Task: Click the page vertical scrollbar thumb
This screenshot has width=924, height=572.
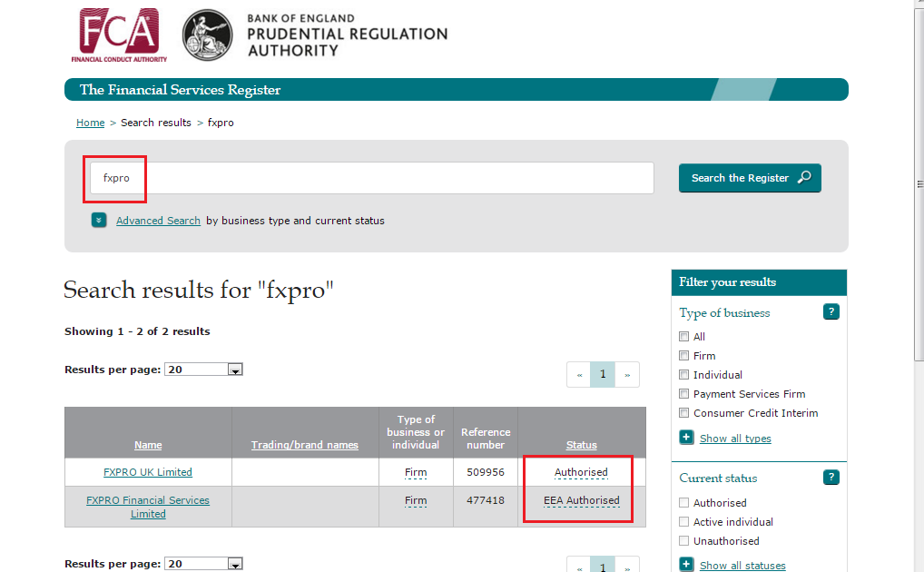Action: [919, 184]
